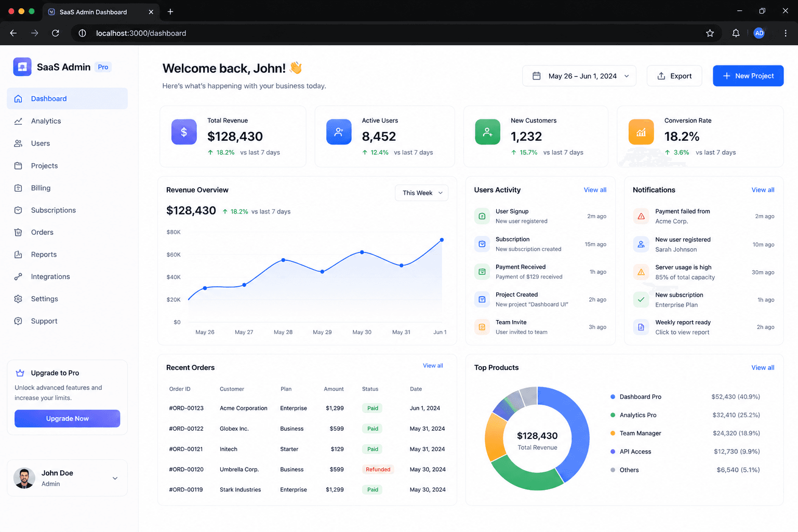Viewport: 798px width, 532px height.
Task: Bookmark this page with the star icon
Action: click(x=710, y=33)
